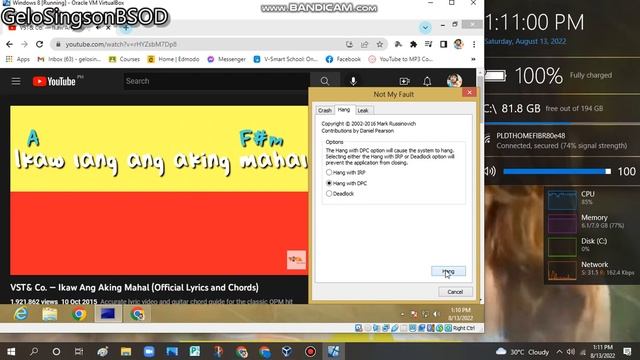Open Chrome in the Windows 8 taskbar
640x360 pixels.
pyautogui.click(x=79, y=314)
